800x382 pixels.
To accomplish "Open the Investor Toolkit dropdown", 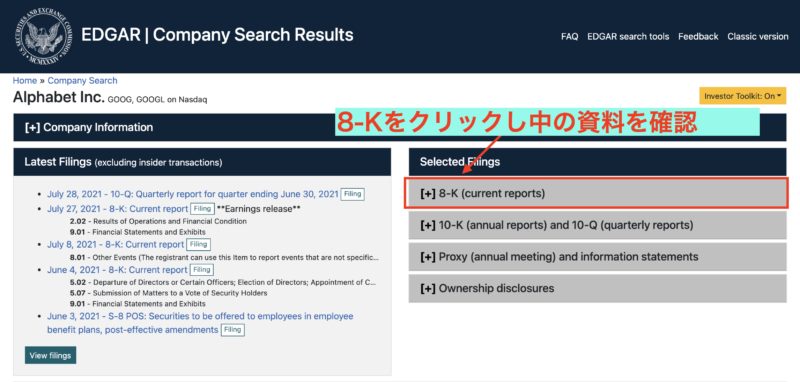I will pyautogui.click(x=742, y=96).
